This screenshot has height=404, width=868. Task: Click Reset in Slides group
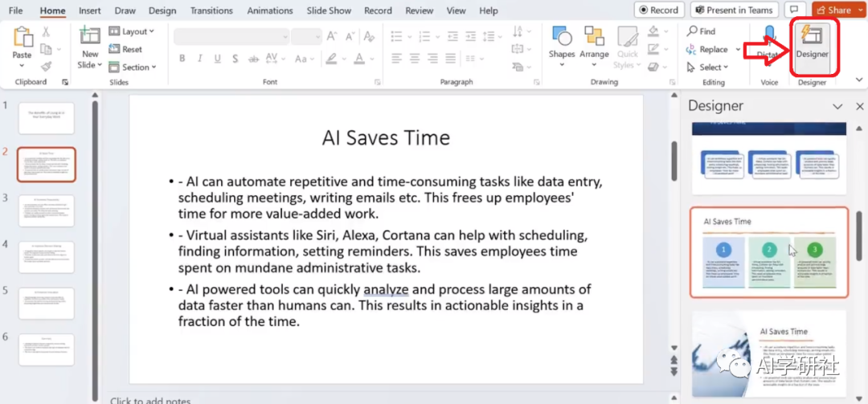point(125,49)
